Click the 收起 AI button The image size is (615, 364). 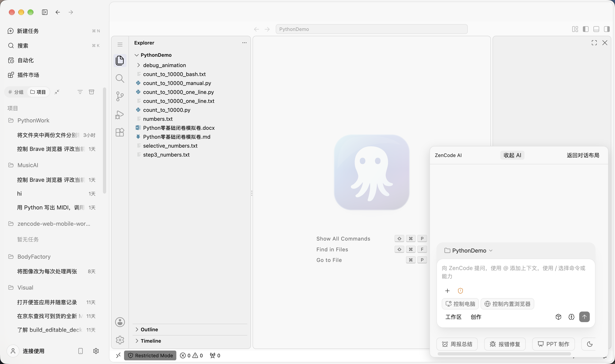point(512,155)
